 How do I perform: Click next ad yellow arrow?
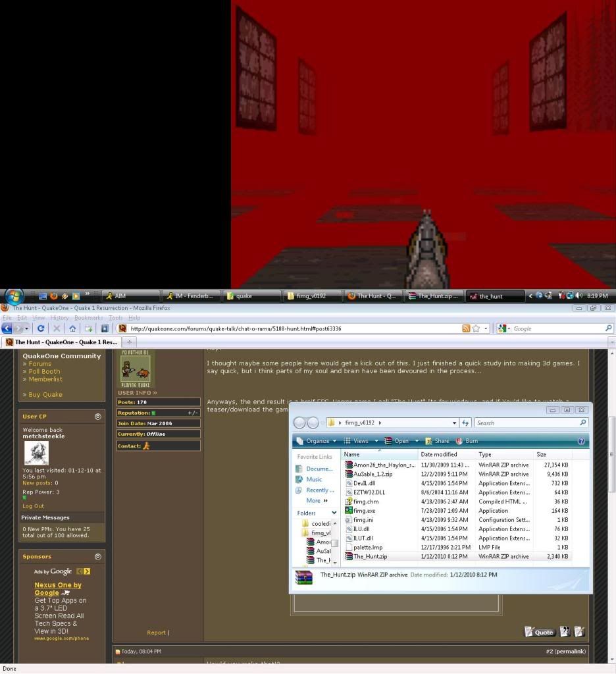(x=88, y=571)
